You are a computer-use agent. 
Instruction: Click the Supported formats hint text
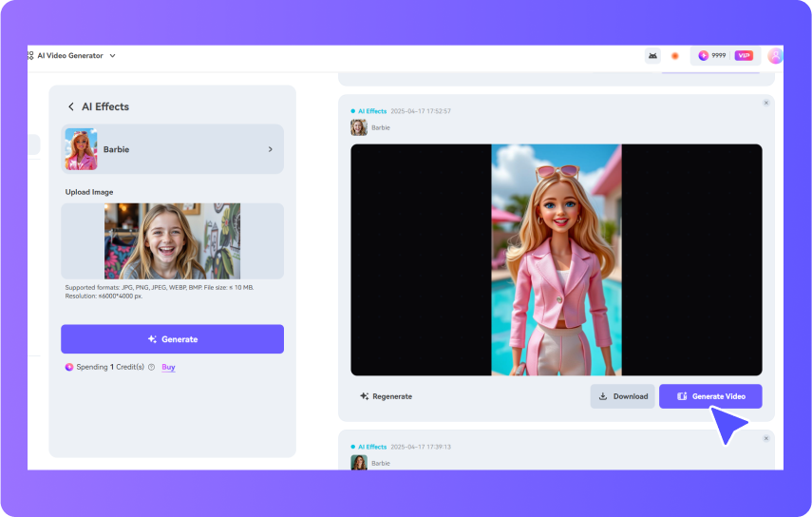click(160, 292)
